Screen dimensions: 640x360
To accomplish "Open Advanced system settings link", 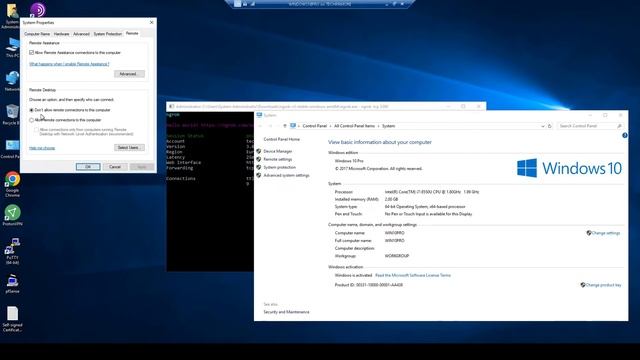I will coord(286,176).
